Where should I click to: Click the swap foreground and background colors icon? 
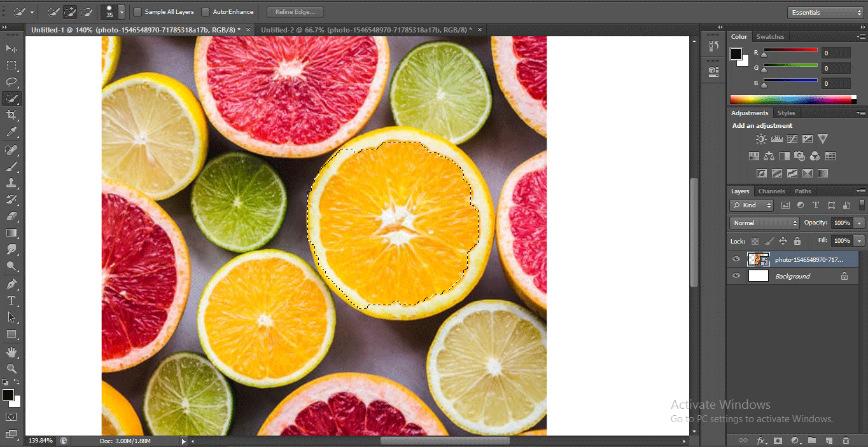(17, 382)
